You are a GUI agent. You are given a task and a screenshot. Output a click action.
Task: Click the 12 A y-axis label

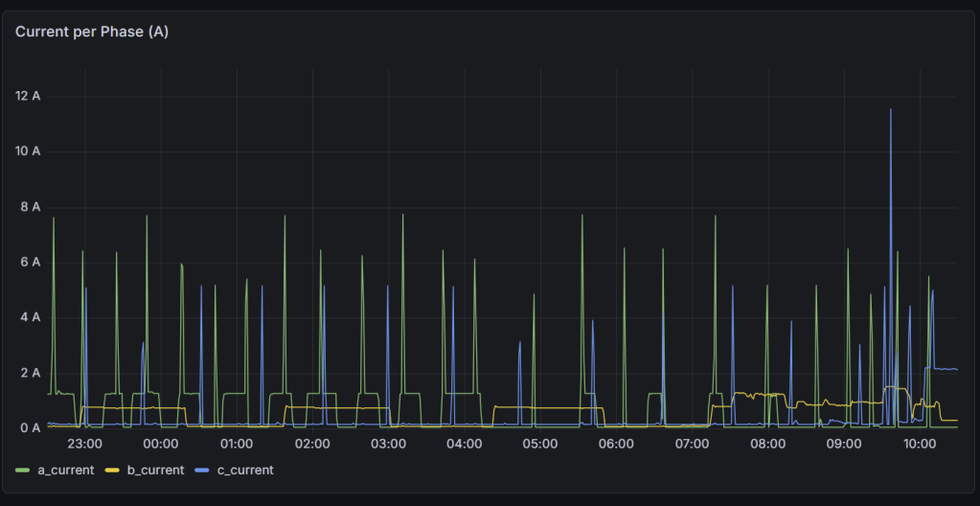28,96
